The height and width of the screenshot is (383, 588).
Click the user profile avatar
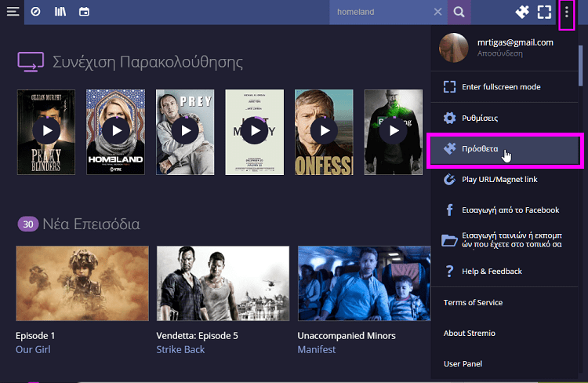[x=454, y=48]
